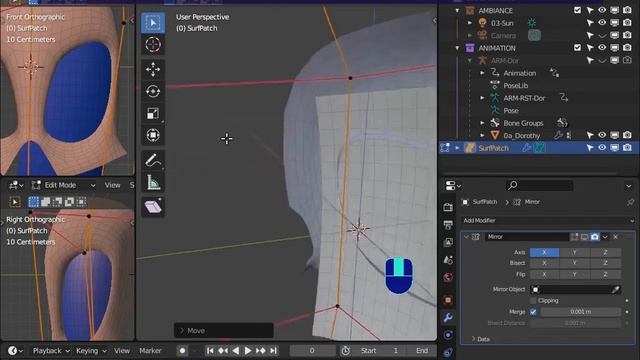This screenshot has height=360, width=640.
Task: Open the Marker menu
Action: tap(150, 351)
